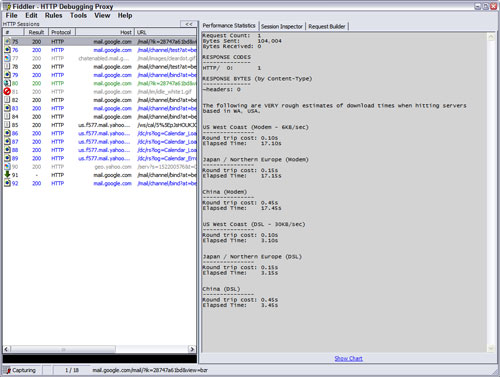Screen dimensions: 500x377
Task: Click Japan / Northern Europe (DSL) heading
Action: point(252,257)
